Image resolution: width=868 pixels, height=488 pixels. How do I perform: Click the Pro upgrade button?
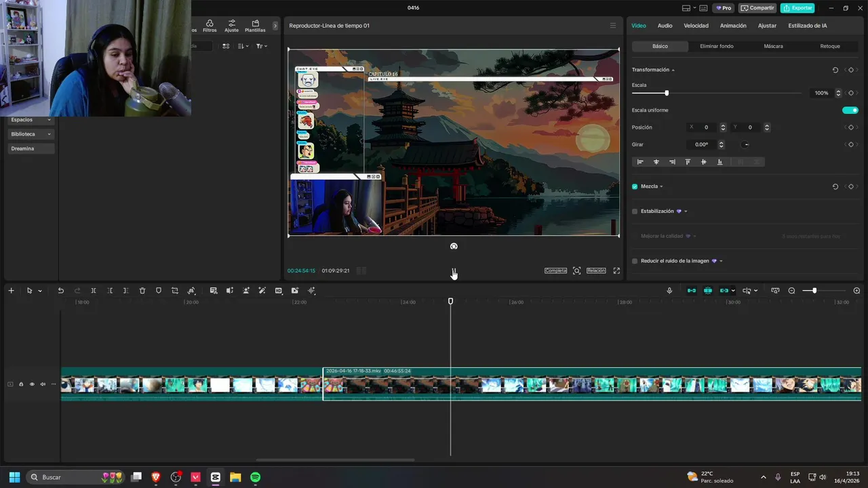723,8
